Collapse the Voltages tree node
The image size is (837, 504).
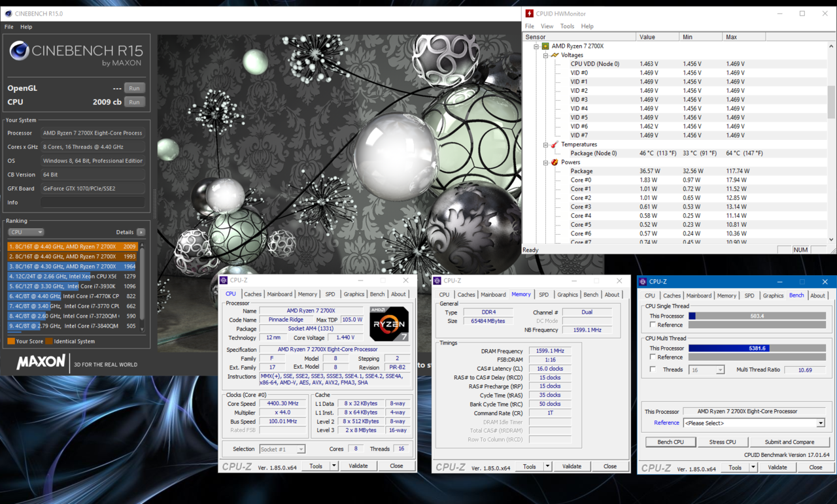point(545,56)
